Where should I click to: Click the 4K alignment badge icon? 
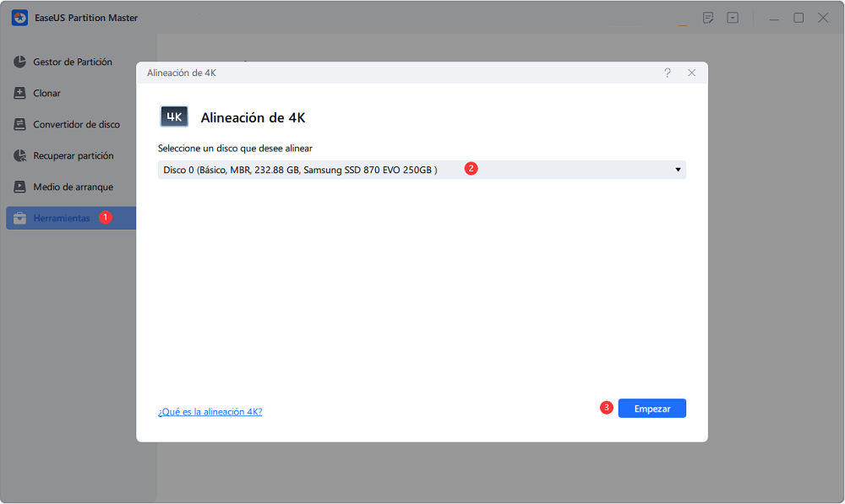click(x=174, y=117)
